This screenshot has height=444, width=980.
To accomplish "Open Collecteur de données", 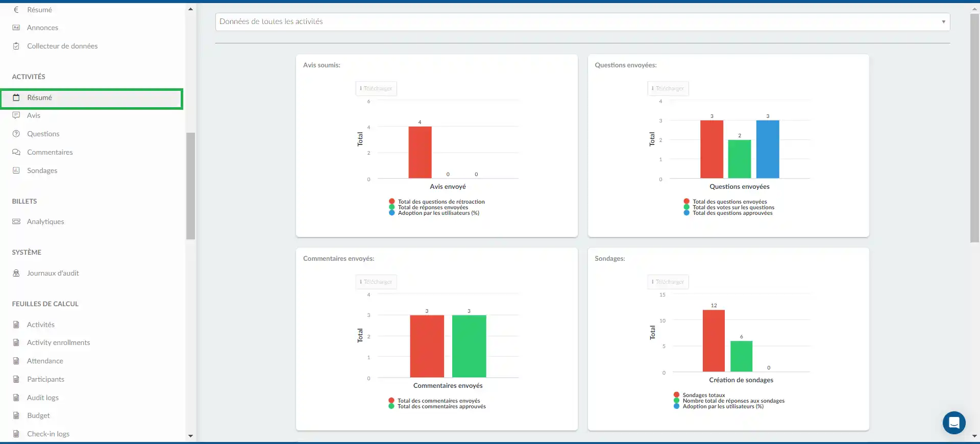I will click(62, 46).
